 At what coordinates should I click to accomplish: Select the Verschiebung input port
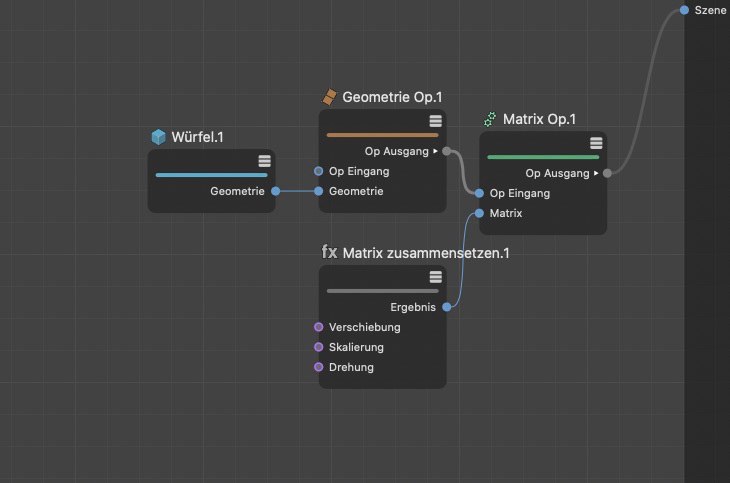click(x=319, y=327)
